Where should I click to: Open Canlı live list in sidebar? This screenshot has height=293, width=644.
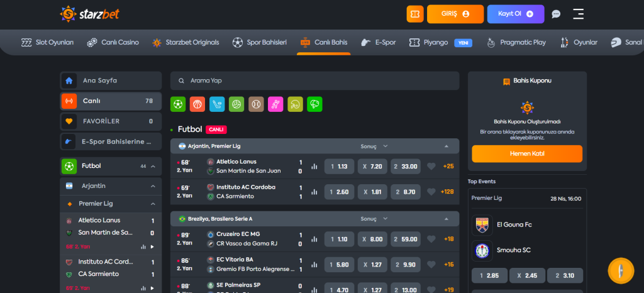[111, 101]
